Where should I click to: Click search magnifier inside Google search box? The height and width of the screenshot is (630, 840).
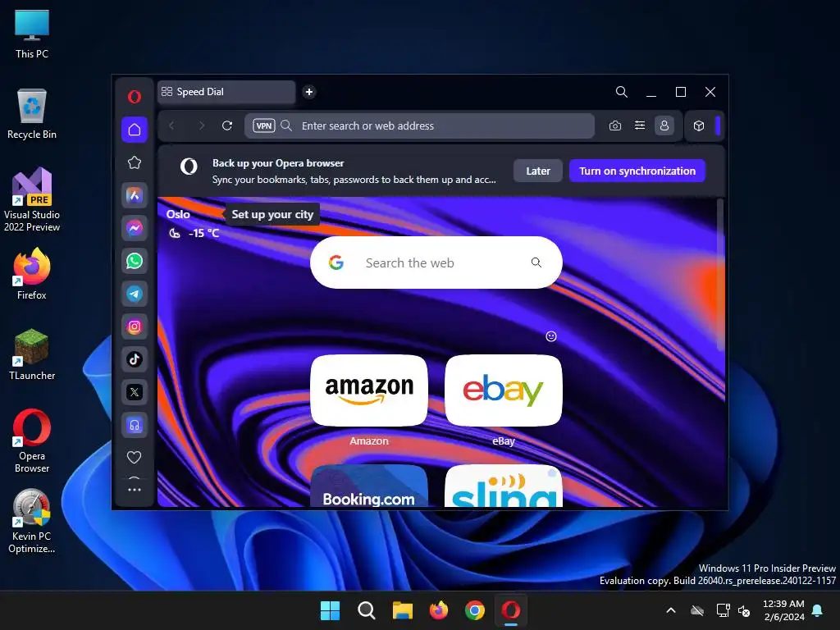pyautogui.click(x=536, y=262)
